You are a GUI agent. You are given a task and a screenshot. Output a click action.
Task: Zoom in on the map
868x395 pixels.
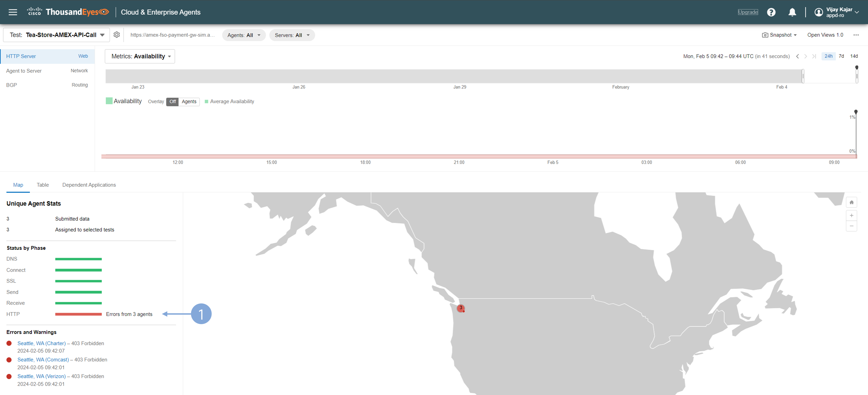(x=851, y=216)
